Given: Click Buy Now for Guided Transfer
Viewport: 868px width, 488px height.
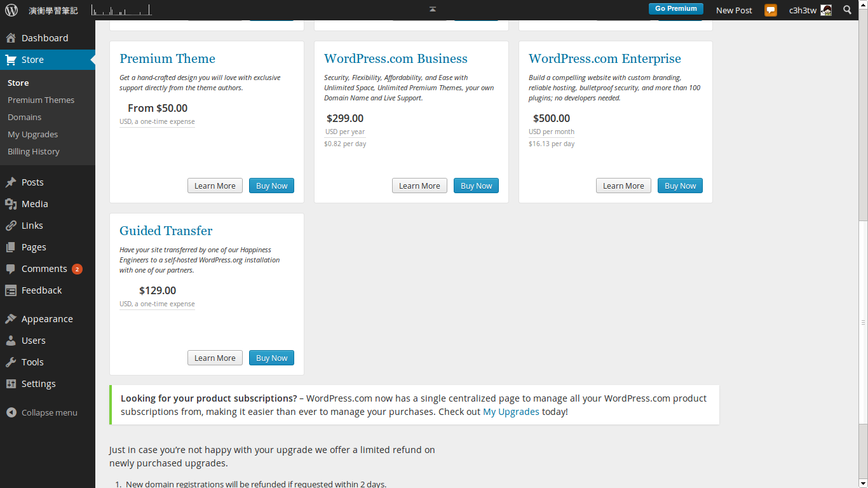Looking at the screenshot, I should 271,358.
